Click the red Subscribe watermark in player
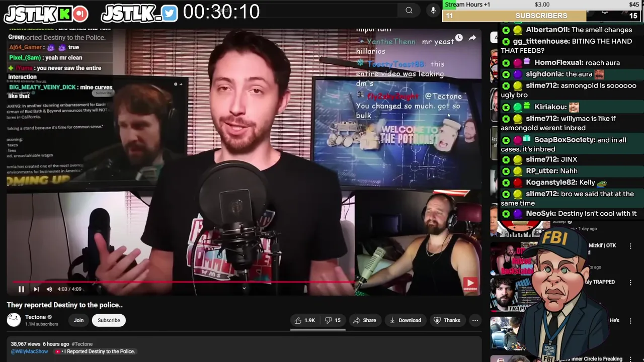Viewport: 644px width, 362px height. point(470,285)
